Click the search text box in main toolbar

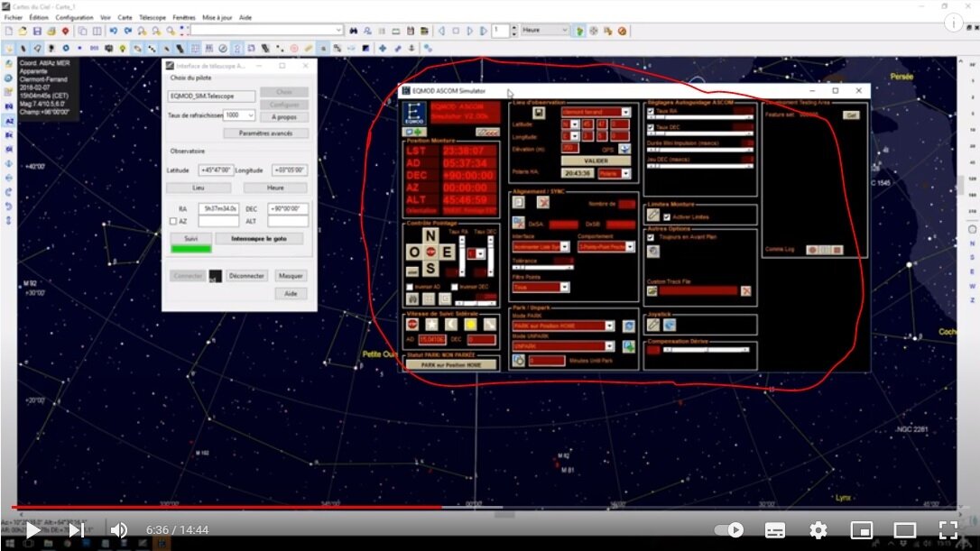coord(267,30)
